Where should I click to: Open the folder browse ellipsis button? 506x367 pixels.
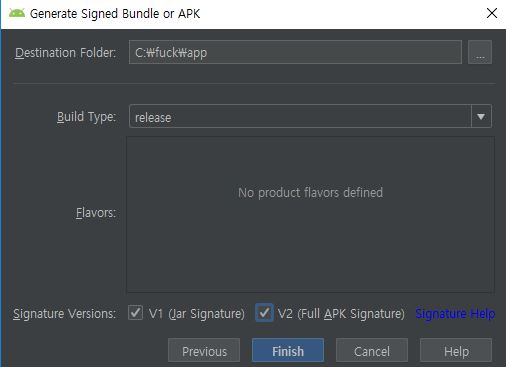480,52
